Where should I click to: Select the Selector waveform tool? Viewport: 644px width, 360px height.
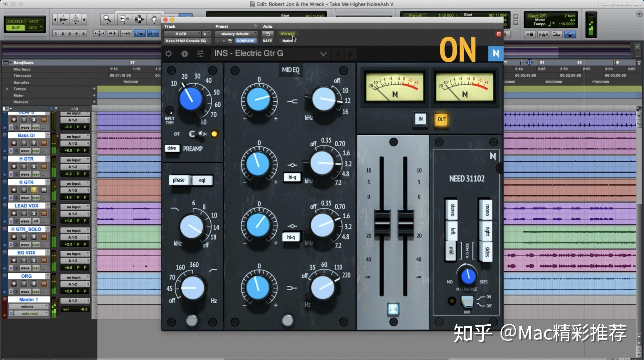(139, 19)
